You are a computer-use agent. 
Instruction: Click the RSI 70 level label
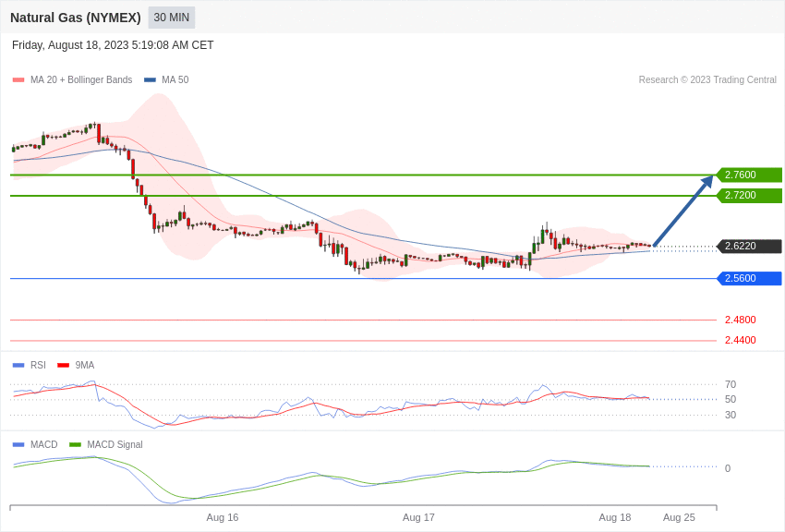click(731, 384)
